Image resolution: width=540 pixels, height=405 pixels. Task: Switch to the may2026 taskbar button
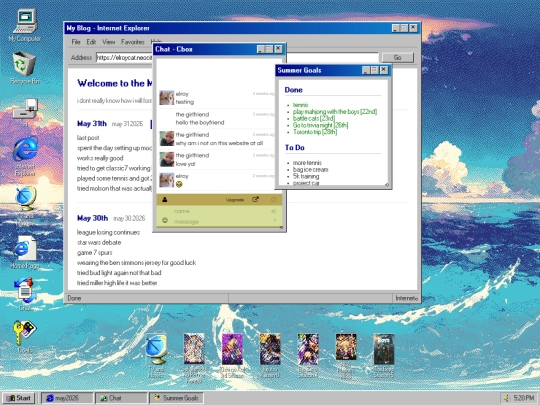pos(67,398)
